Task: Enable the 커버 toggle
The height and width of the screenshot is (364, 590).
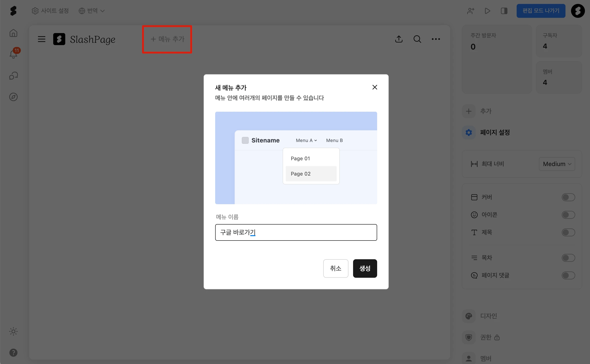Action: point(568,197)
